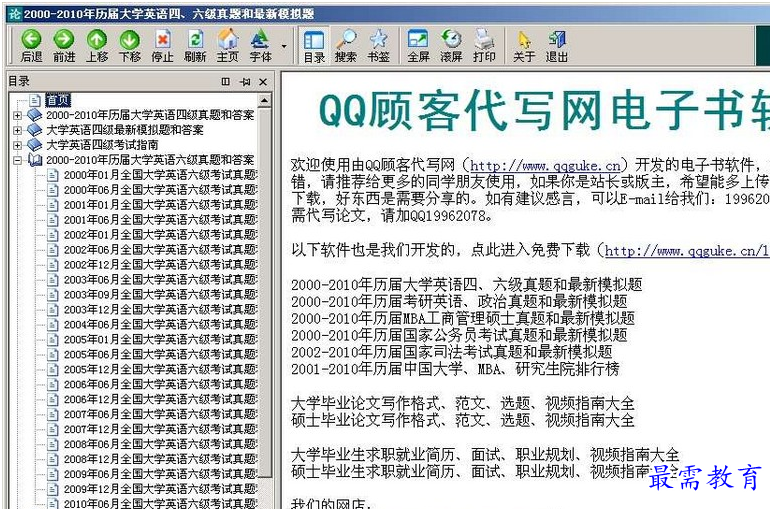The image size is (770, 509).
Task: Click text 2000-2010年历届国家公务员考试真题和最新模拟题
Action: click(x=459, y=335)
